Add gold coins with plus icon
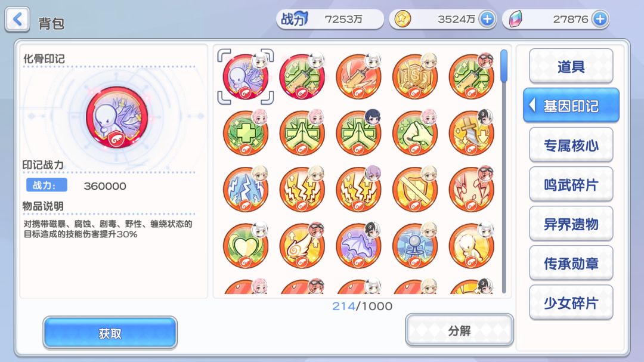 (487, 19)
